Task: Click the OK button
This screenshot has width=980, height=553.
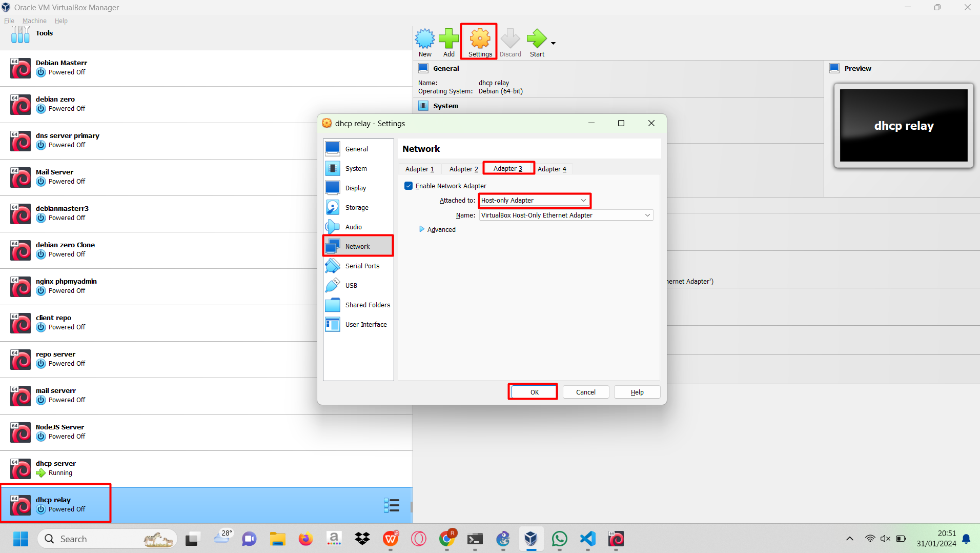Action: click(534, 392)
